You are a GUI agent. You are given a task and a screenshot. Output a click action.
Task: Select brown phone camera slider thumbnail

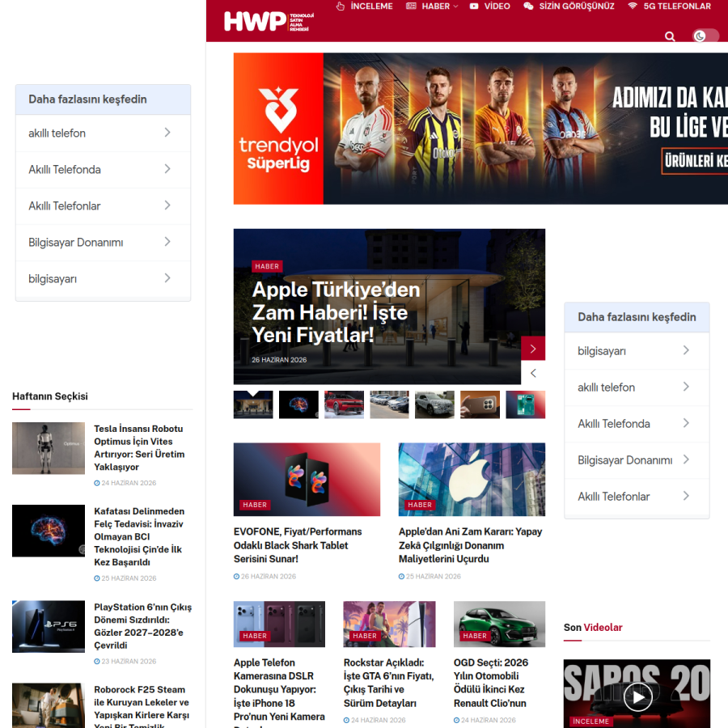pyautogui.click(x=480, y=404)
